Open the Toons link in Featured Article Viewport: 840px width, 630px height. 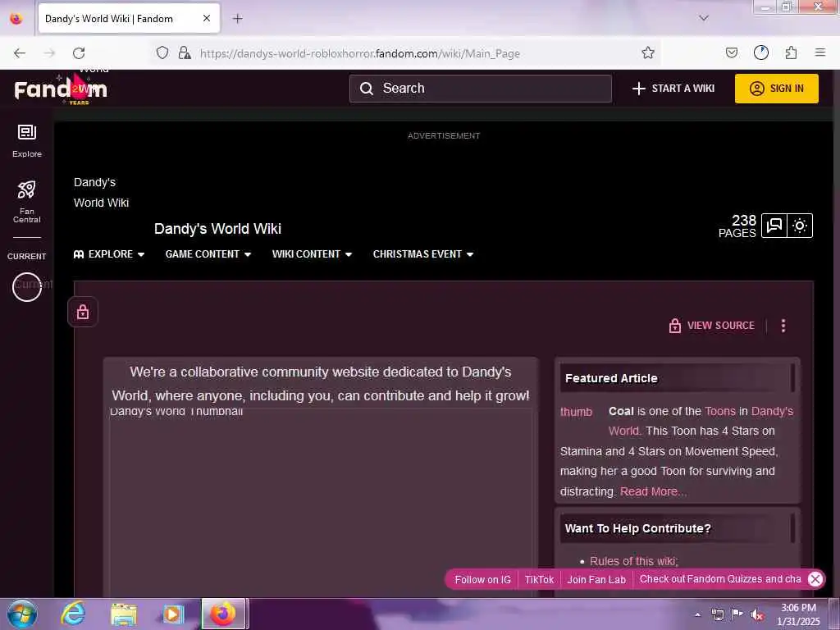pyautogui.click(x=720, y=412)
